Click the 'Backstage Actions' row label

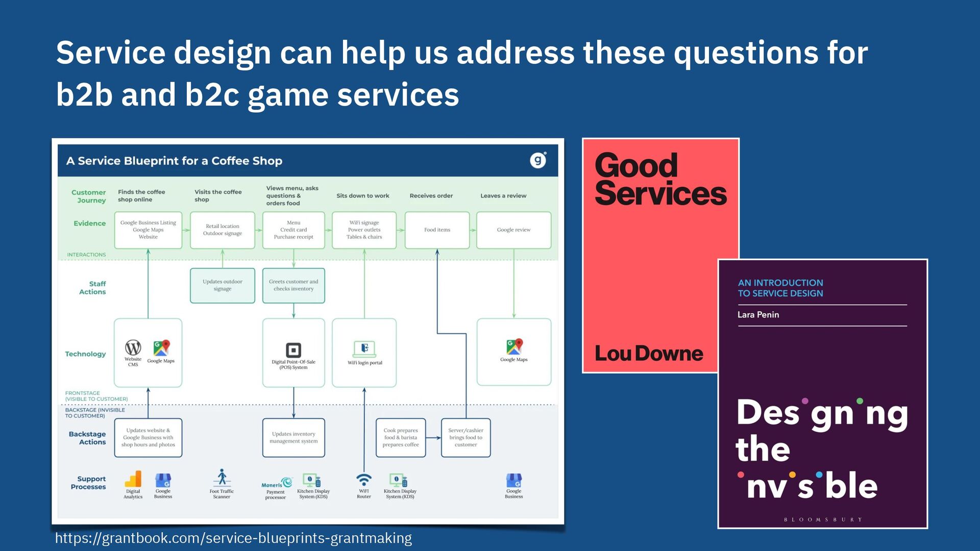[x=87, y=438]
